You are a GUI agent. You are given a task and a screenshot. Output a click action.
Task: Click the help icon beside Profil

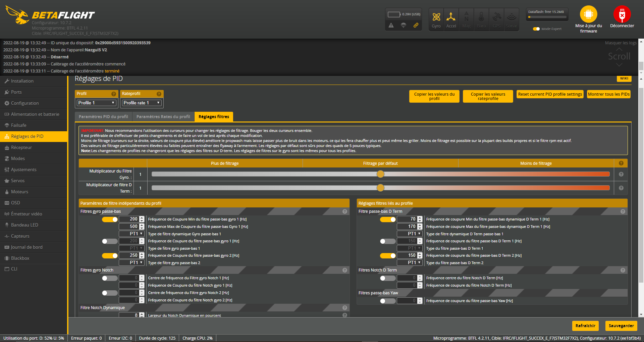tap(114, 94)
